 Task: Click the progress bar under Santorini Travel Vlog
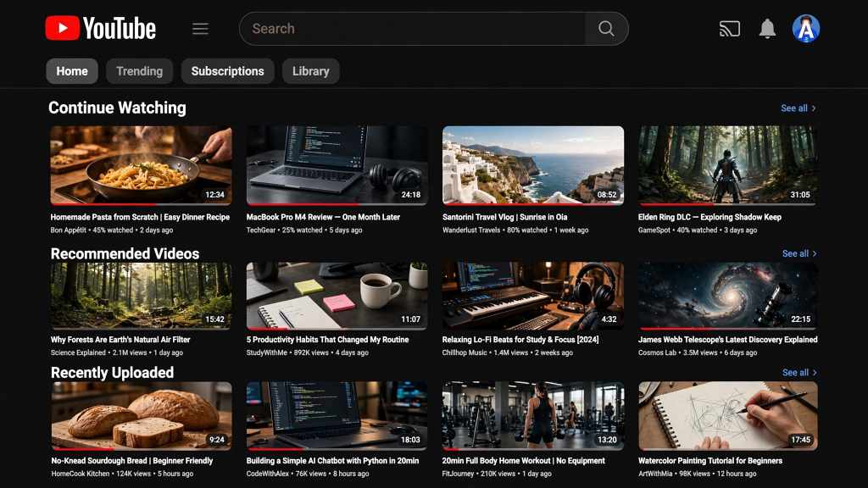(533, 204)
